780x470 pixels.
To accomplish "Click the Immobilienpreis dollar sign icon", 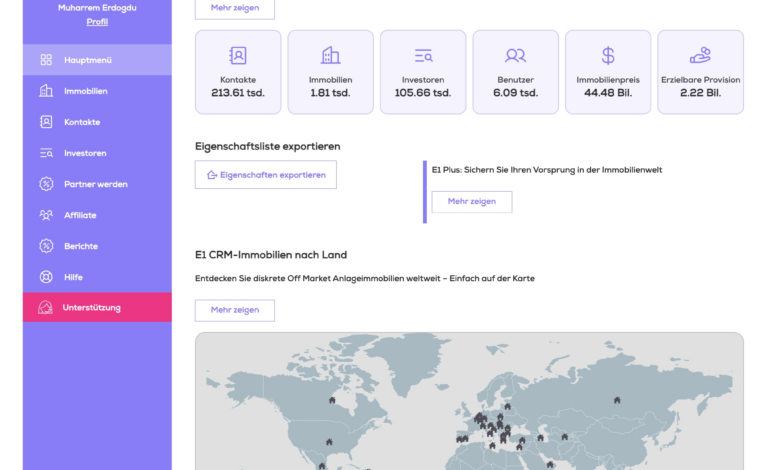I will [608, 56].
